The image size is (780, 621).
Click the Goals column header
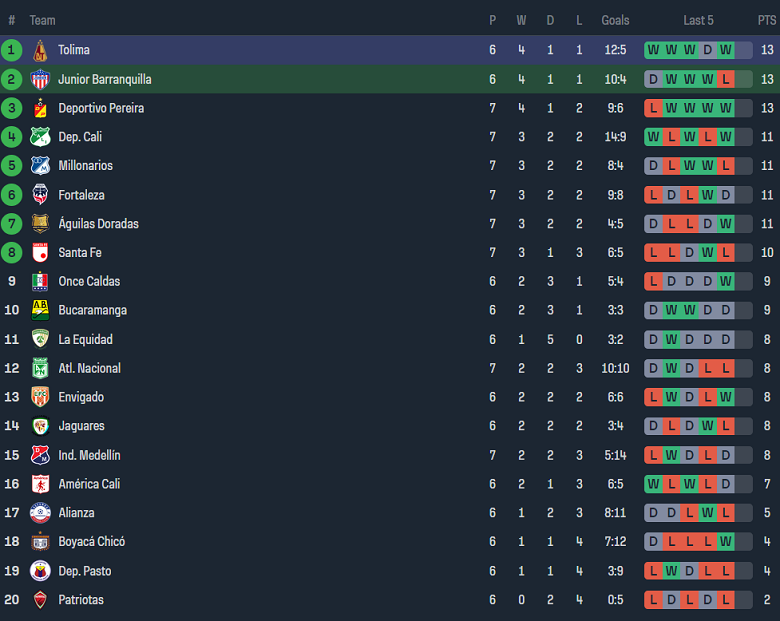[615, 20]
